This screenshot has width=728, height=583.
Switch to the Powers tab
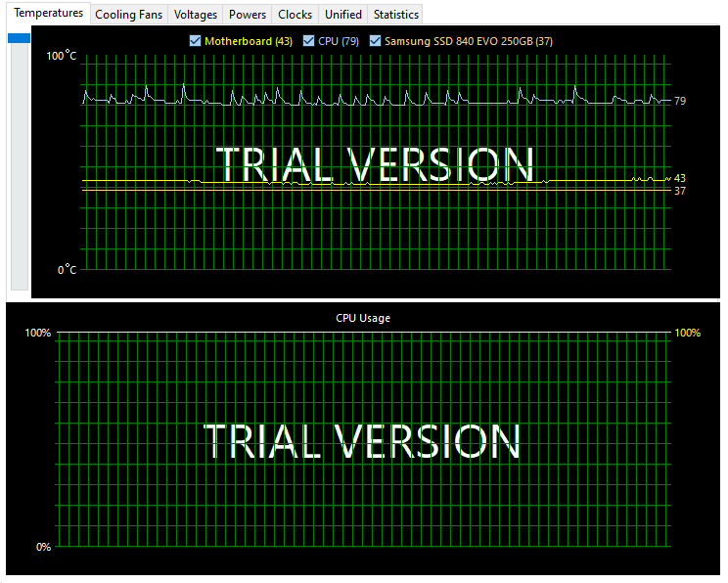coord(248,15)
